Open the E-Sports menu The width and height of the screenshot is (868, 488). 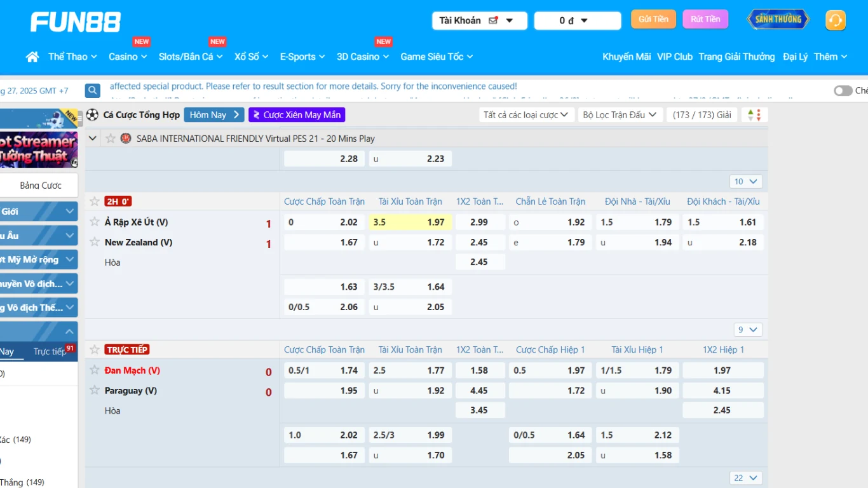302,57
